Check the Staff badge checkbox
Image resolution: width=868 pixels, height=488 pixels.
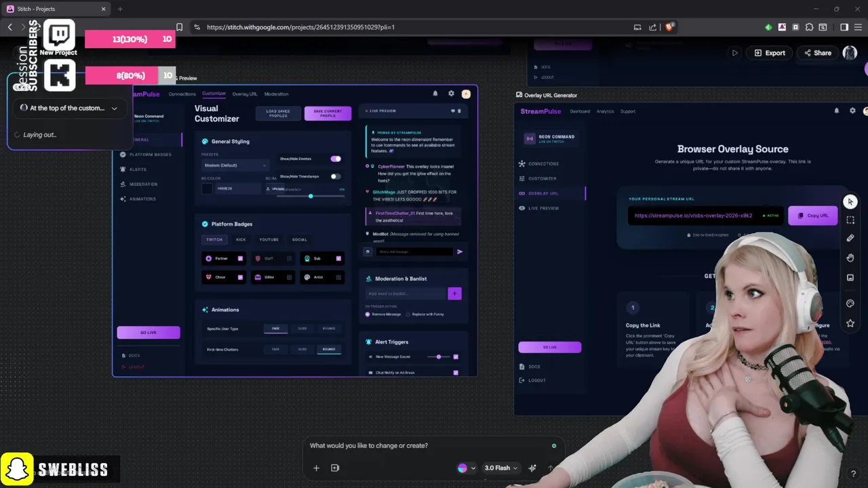(290, 258)
